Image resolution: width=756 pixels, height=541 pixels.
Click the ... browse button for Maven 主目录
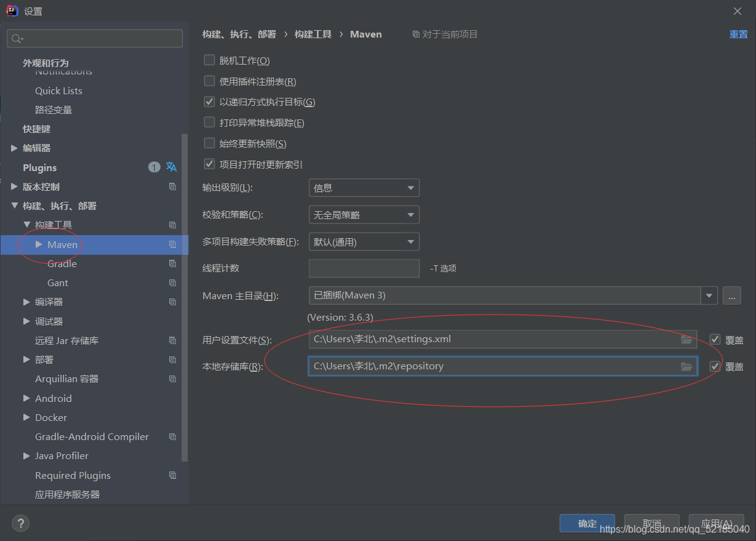point(731,295)
